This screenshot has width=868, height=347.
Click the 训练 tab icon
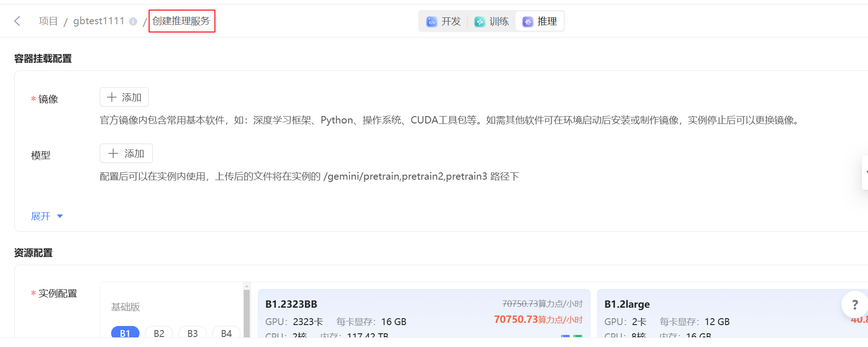pyautogui.click(x=479, y=22)
